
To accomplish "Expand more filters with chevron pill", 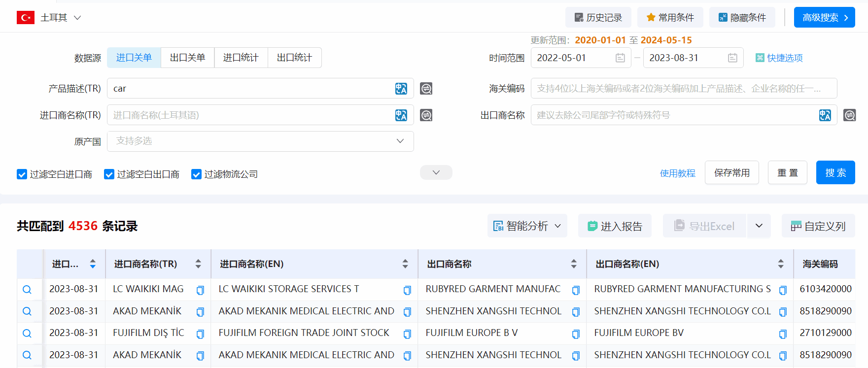I will click(436, 172).
